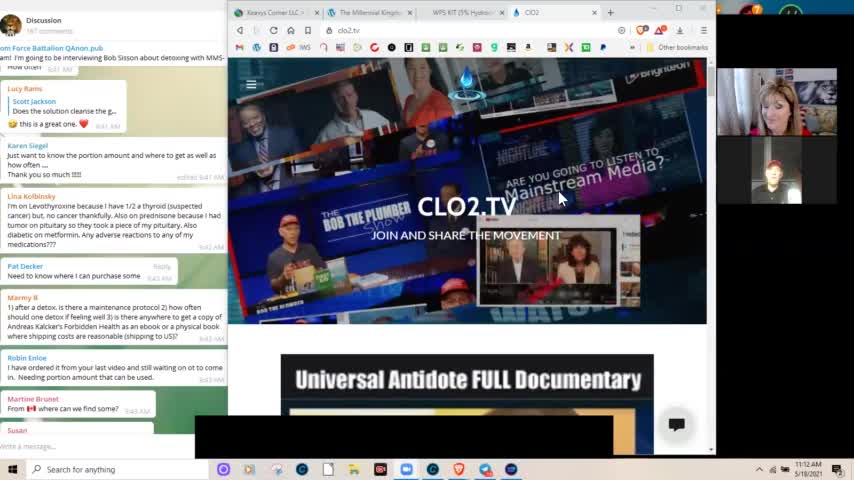The width and height of the screenshot is (854, 480).
Task: Open browser downloads icon
Action: [680, 31]
